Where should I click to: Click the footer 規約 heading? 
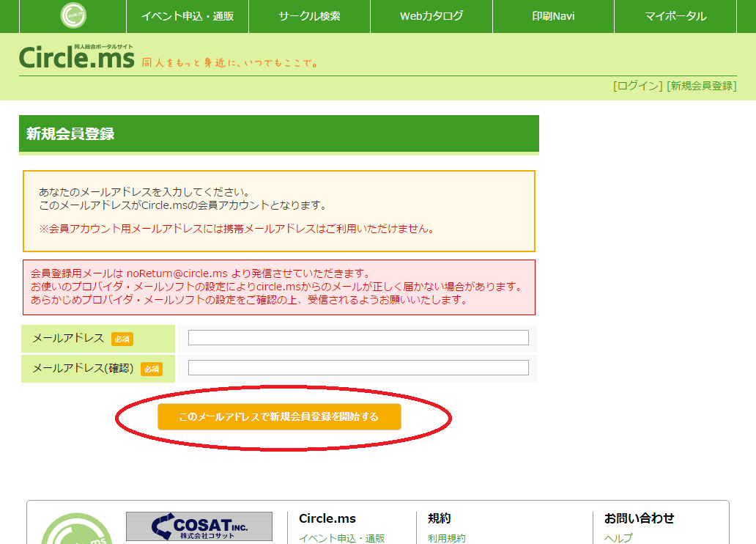[x=440, y=518]
